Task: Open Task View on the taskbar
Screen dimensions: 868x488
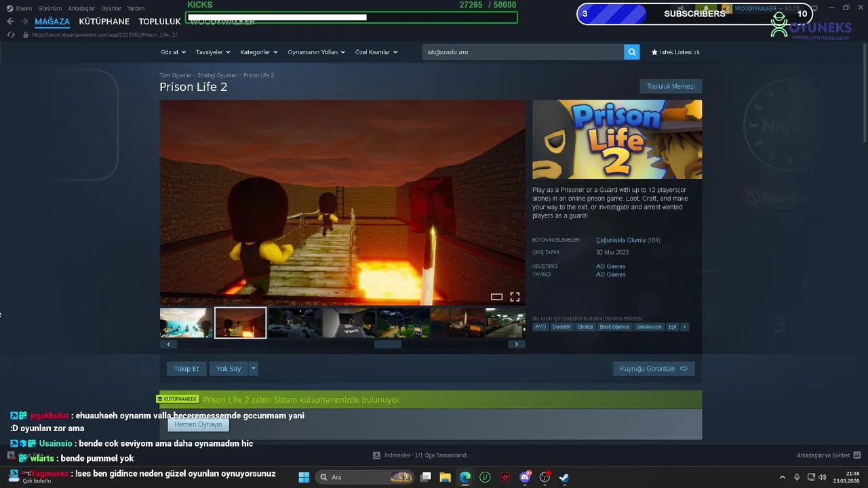Action: (x=426, y=477)
